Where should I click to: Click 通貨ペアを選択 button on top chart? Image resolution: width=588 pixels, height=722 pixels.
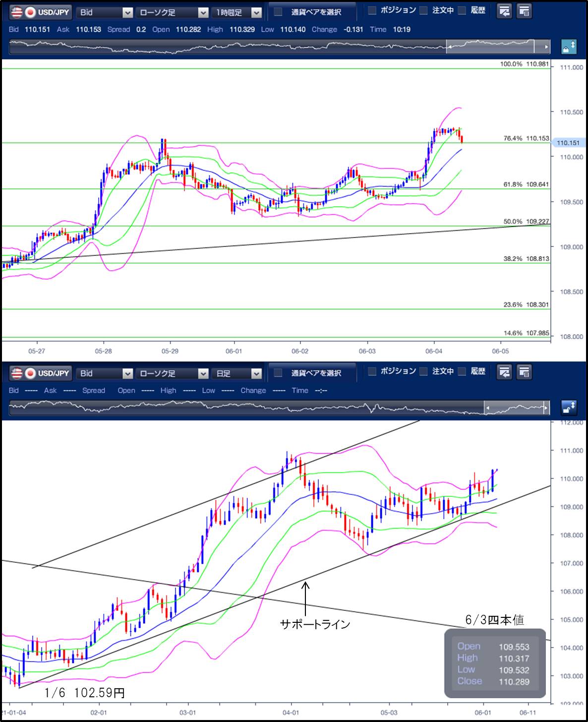pyautogui.click(x=312, y=12)
